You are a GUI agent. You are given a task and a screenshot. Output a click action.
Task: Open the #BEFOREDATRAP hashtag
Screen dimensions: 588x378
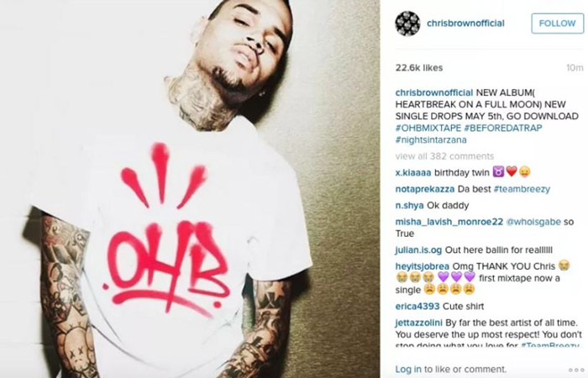[503, 128]
